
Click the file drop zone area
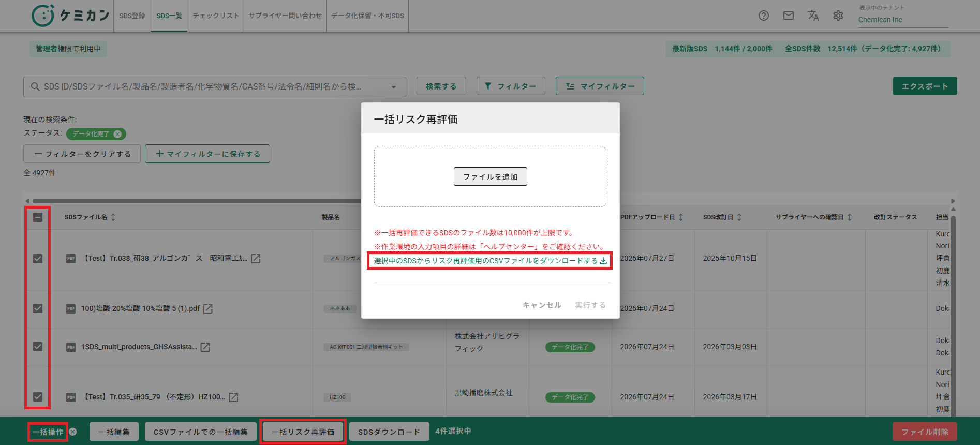[x=490, y=176]
